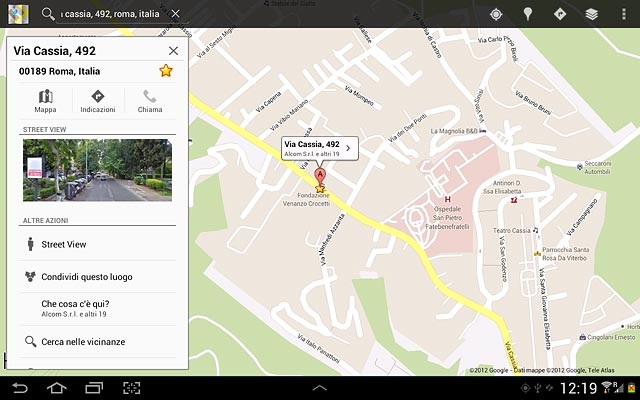Tap the Antinori D.ssa Elisabetta marker
640x400 pixels.
(514, 200)
